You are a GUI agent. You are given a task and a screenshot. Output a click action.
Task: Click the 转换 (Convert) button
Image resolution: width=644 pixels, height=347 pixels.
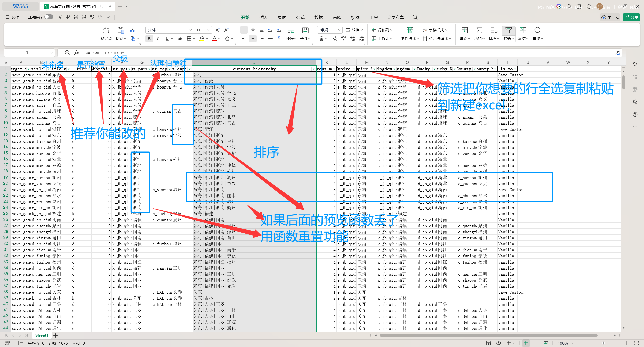point(354,30)
